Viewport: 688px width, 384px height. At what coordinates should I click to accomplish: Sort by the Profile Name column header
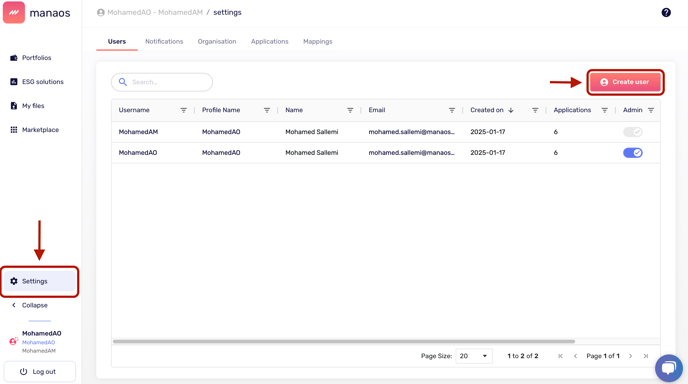coord(221,110)
